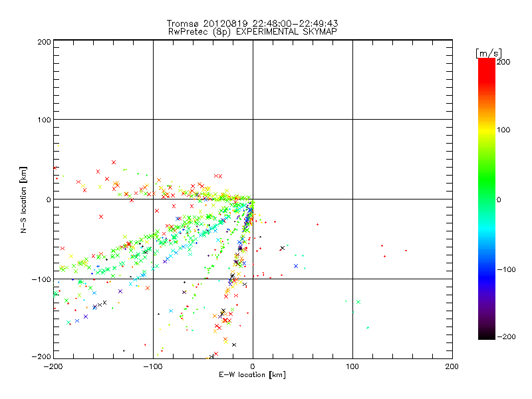
Task: Click the lone green X marker near 100 km east
Action: pyautogui.click(x=358, y=302)
